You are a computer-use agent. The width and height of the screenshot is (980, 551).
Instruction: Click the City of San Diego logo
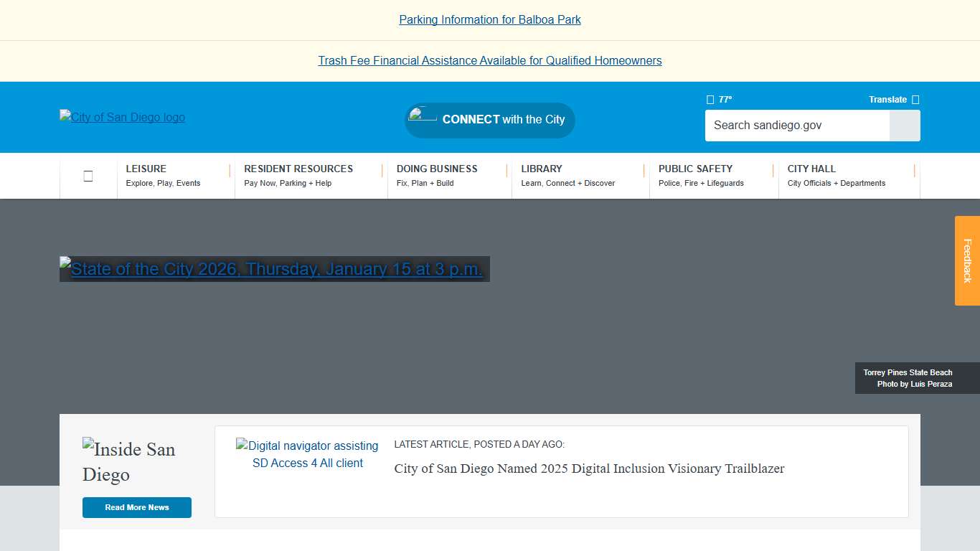pyautogui.click(x=122, y=117)
